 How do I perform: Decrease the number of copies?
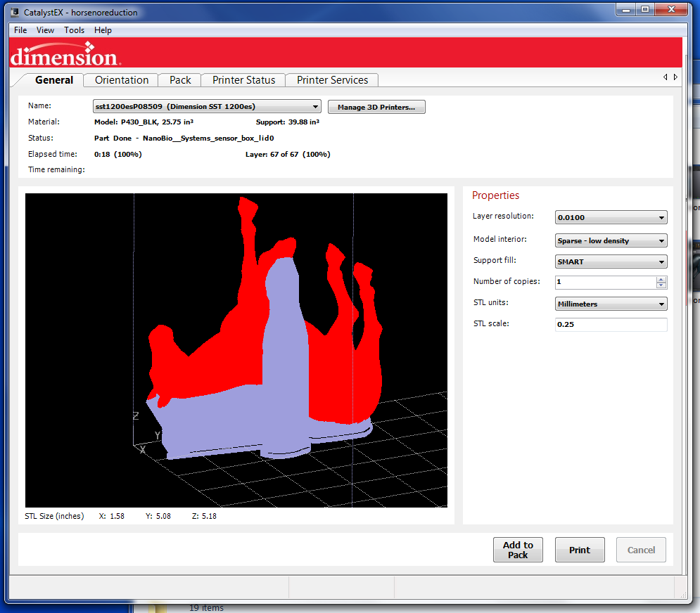(661, 285)
